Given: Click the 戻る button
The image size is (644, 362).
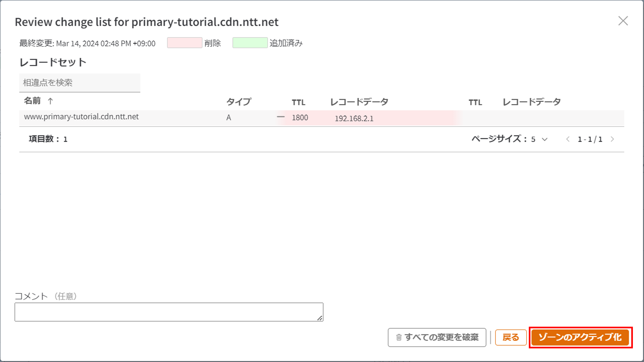Looking at the screenshot, I should click(511, 337).
